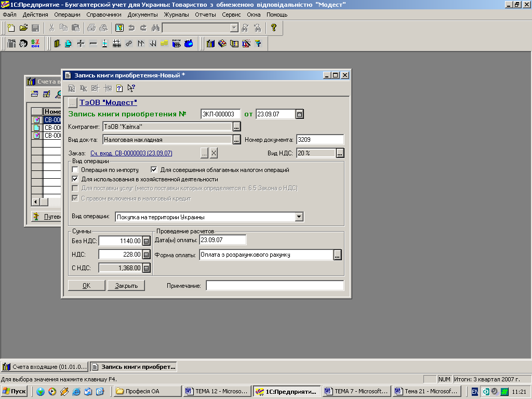Click the Open folder icon in the toolbar
The height and width of the screenshot is (399, 532).
(23, 28)
